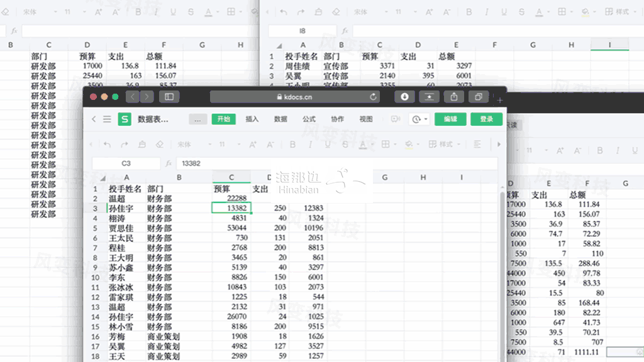Open Safari downloads list
644x362 pixels.
(404, 97)
